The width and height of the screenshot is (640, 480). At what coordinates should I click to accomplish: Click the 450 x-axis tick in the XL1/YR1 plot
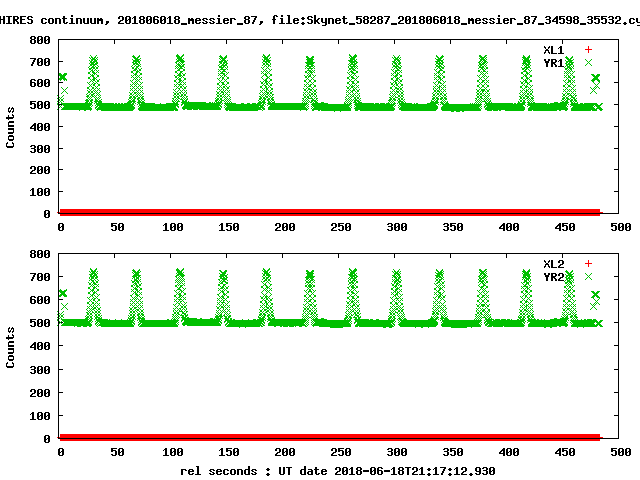pyautogui.click(x=565, y=227)
